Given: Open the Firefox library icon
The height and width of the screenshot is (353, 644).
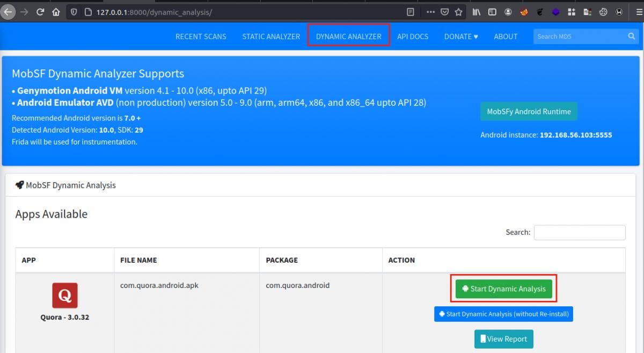Looking at the screenshot, I should pyautogui.click(x=477, y=12).
